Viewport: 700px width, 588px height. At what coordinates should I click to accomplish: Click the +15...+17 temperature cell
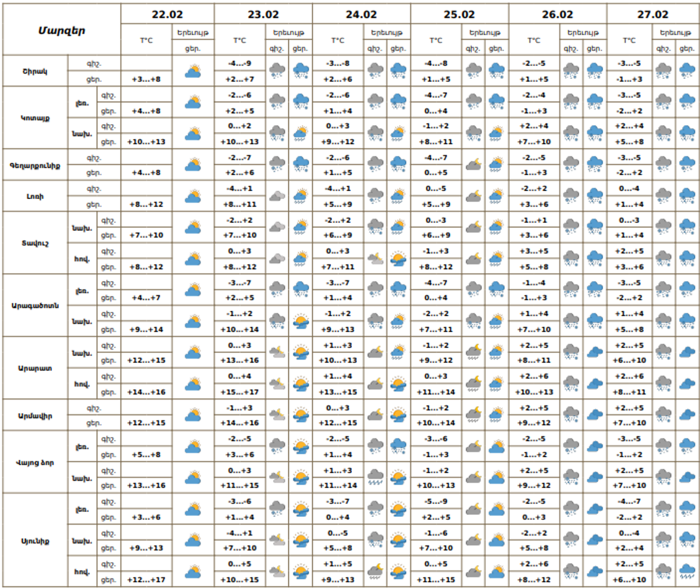(x=240, y=392)
